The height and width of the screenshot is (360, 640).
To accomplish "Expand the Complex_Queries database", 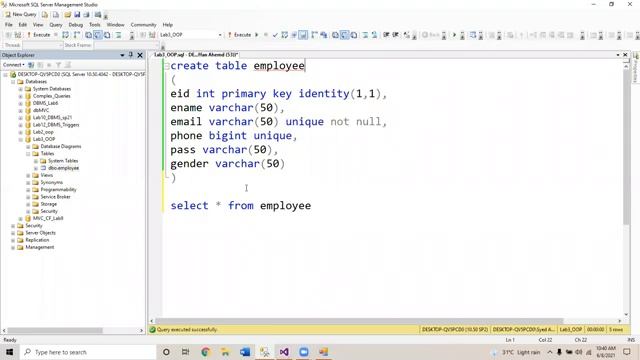I will (x=20, y=96).
